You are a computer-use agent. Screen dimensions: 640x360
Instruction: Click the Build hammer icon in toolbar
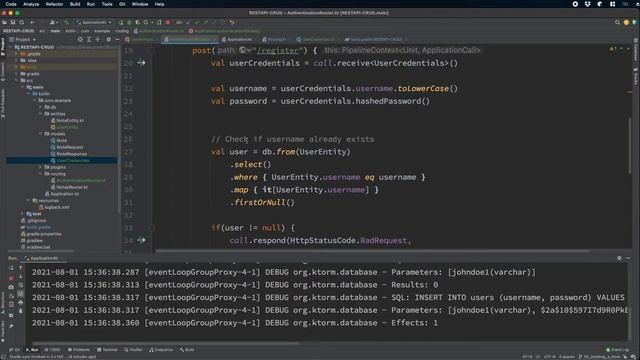coord(67,22)
